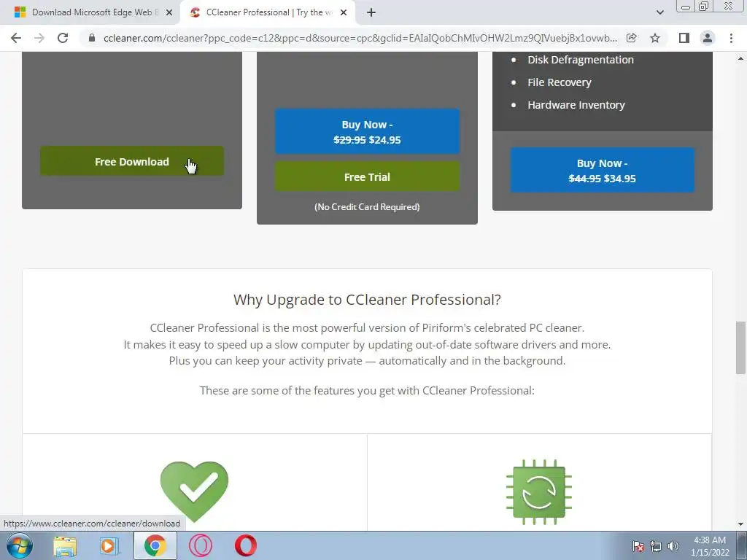The height and width of the screenshot is (560, 747).
Task: Buy Now for $34.95
Action: pos(602,171)
